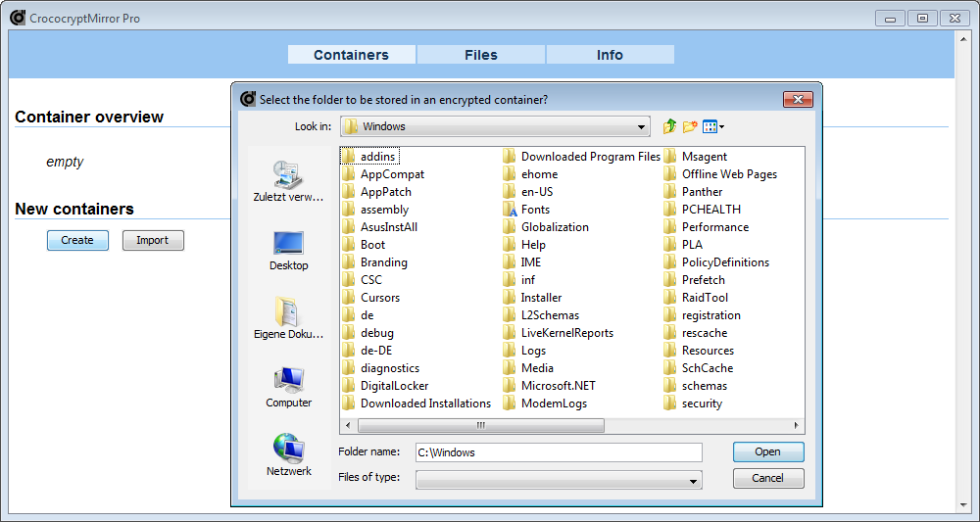The width and height of the screenshot is (980, 522).
Task: Go up one folder level icon
Action: 669,126
